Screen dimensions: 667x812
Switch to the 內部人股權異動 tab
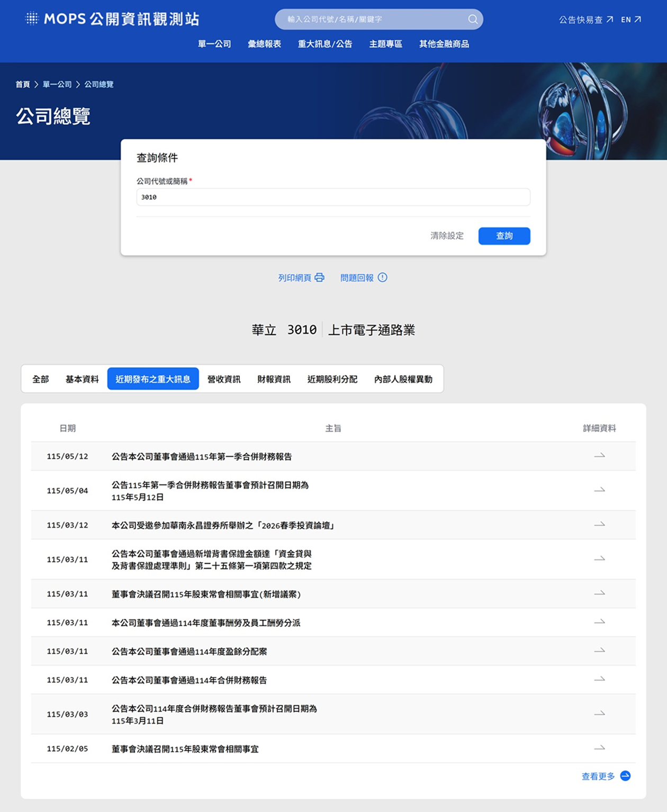pyautogui.click(x=403, y=379)
